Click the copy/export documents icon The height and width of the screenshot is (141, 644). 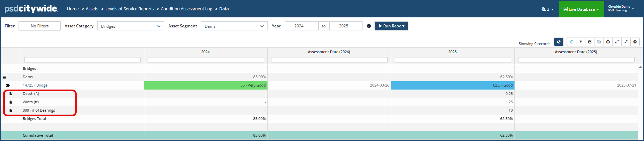599,42
